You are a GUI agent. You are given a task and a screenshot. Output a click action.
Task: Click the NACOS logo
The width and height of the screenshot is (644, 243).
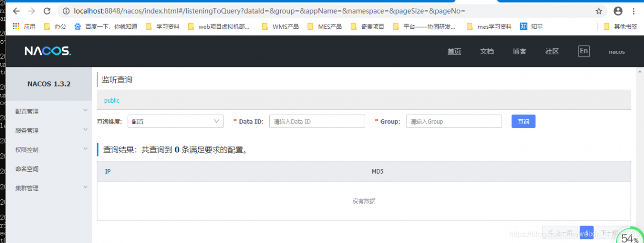(48, 51)
